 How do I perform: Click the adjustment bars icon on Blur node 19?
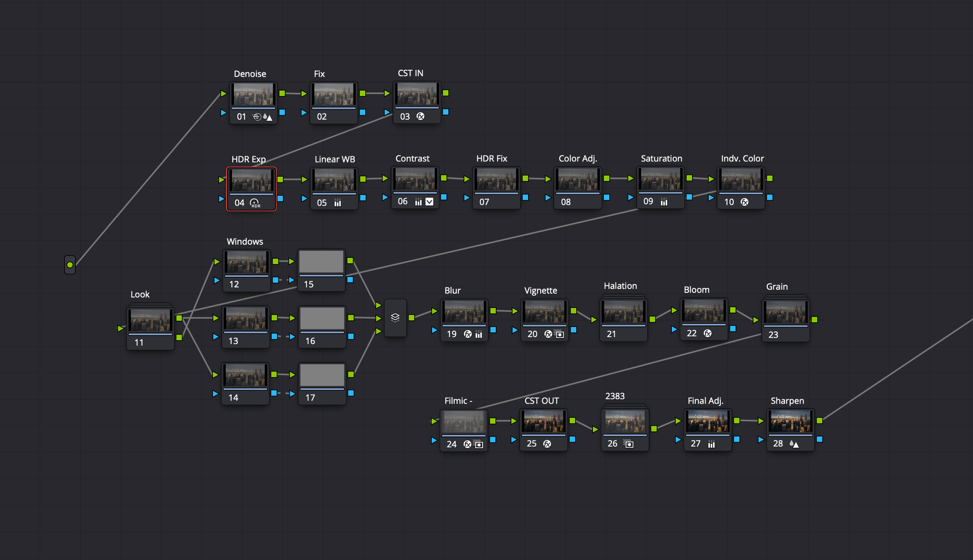479,334
